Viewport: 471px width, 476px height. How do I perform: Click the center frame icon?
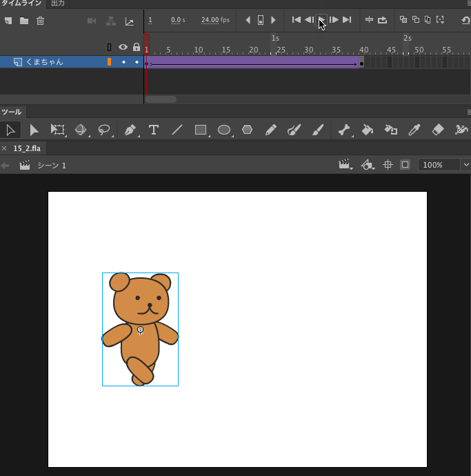click(x=369, y=20)
